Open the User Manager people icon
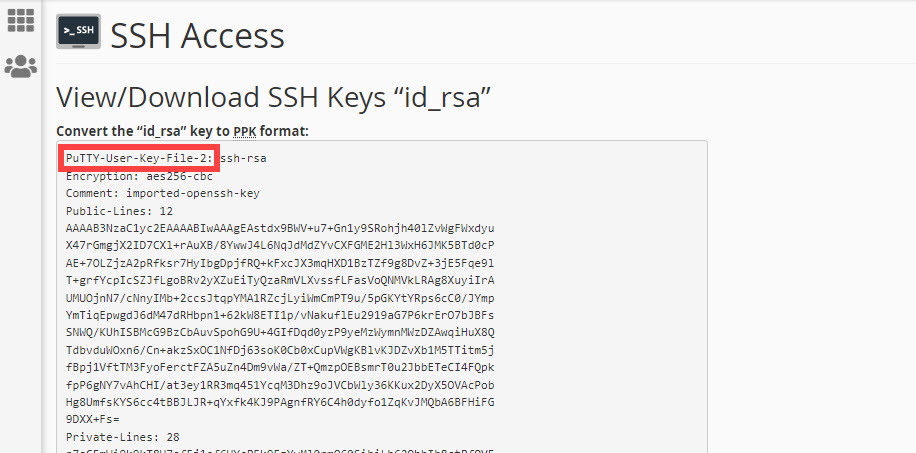Screen dimensions: 916x453 point(20,67)
